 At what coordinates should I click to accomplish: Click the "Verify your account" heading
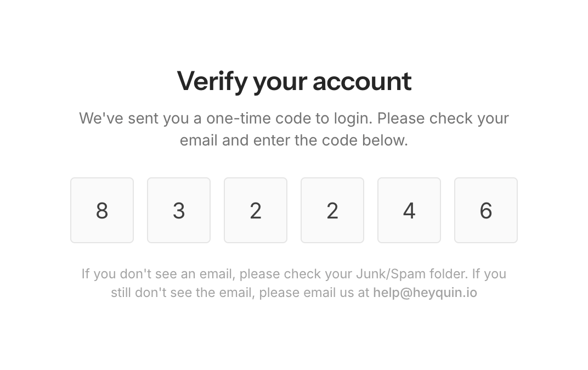coord(294,81)
